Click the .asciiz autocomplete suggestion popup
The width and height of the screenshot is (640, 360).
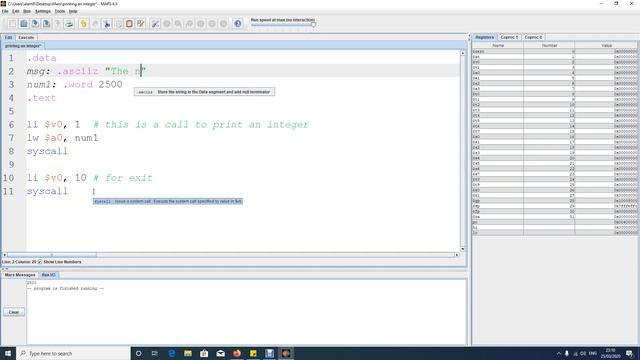point(204,92)
